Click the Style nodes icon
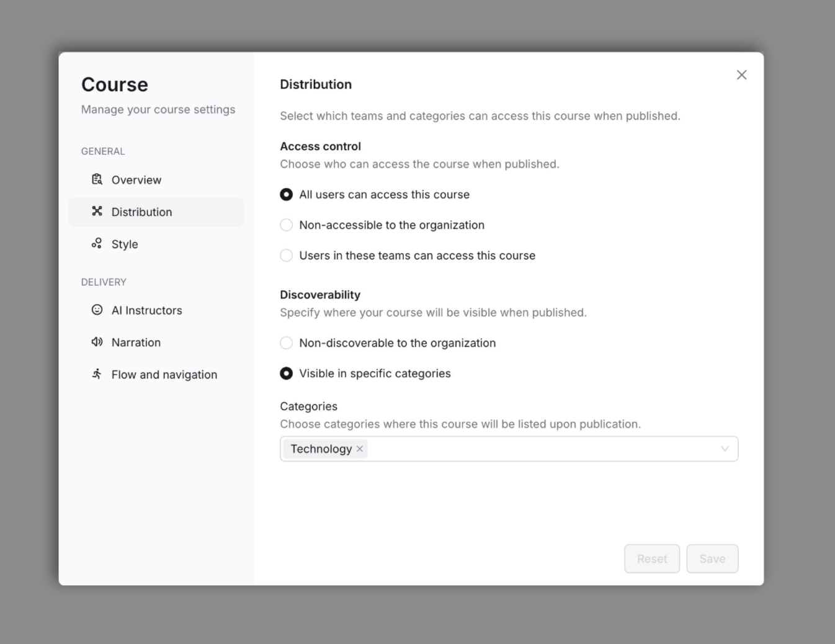This screenshot has height=644, width=835. pos(97,244)
